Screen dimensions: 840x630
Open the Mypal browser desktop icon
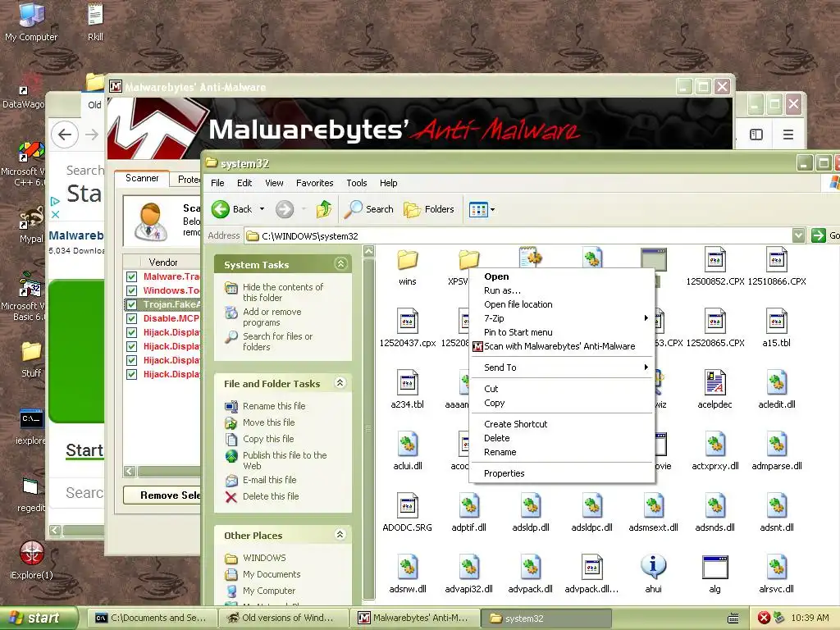point(31,225)
